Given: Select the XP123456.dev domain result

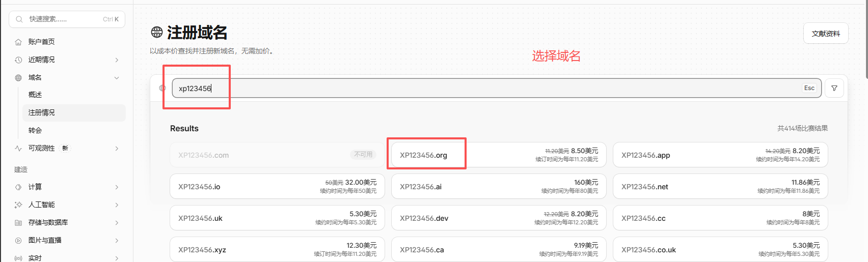Looking at the screenshot, I should coord(499,218).
